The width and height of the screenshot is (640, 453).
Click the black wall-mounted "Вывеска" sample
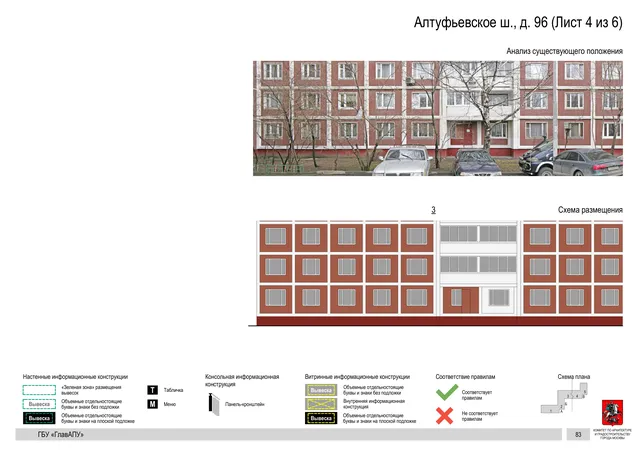tap(39, 418)
